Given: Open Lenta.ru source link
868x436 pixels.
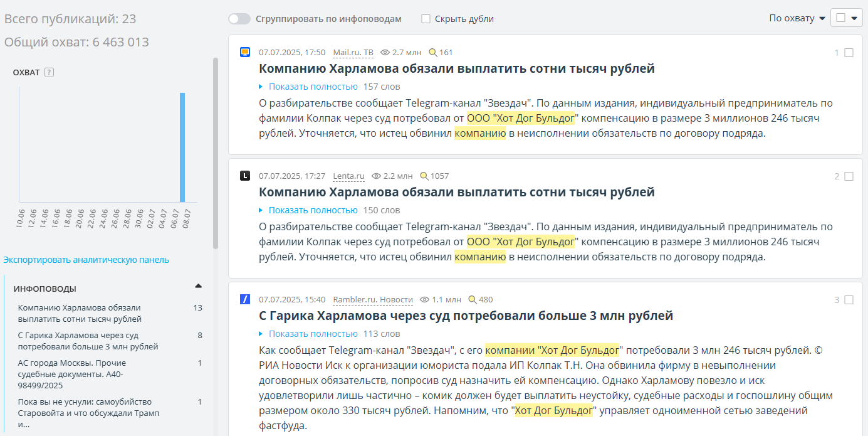Looking at the screenshot, I should (348, 176).
